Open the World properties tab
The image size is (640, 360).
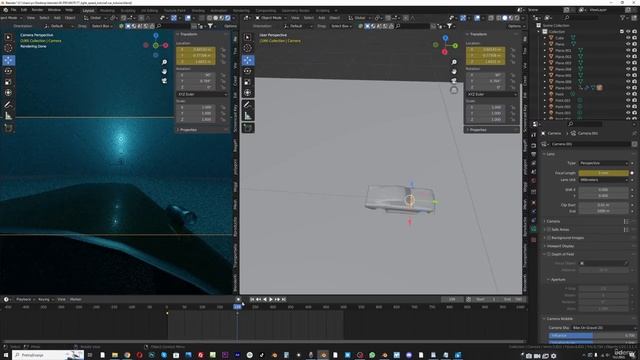click(x=533, y=180)
